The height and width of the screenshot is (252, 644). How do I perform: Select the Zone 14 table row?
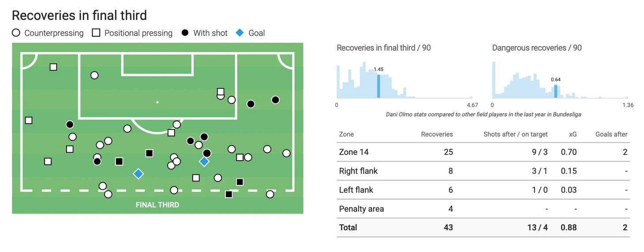point(483,152)
